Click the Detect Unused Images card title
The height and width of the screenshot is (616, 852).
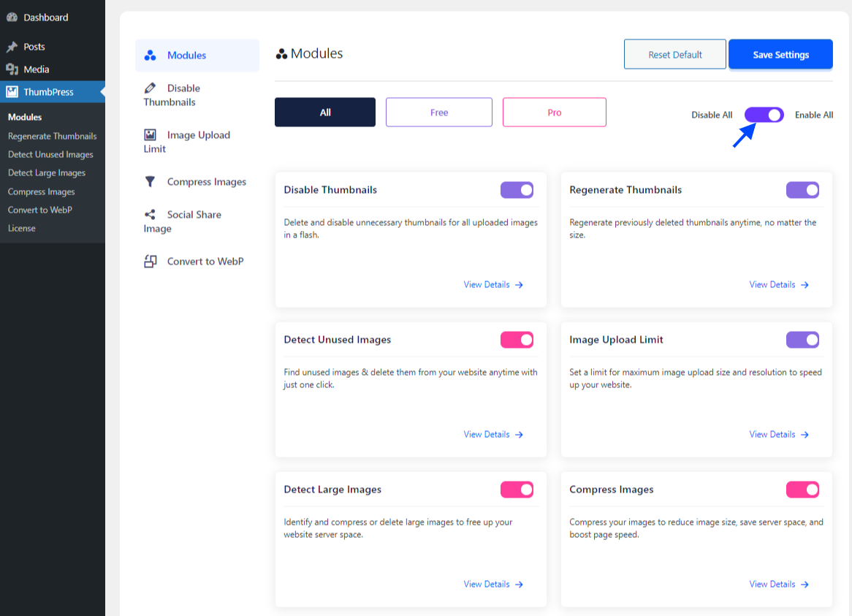click(338, 340)
